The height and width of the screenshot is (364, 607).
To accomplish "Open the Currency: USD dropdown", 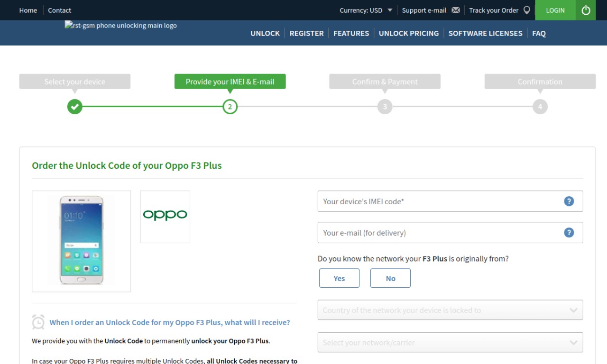I will point(366,10).
